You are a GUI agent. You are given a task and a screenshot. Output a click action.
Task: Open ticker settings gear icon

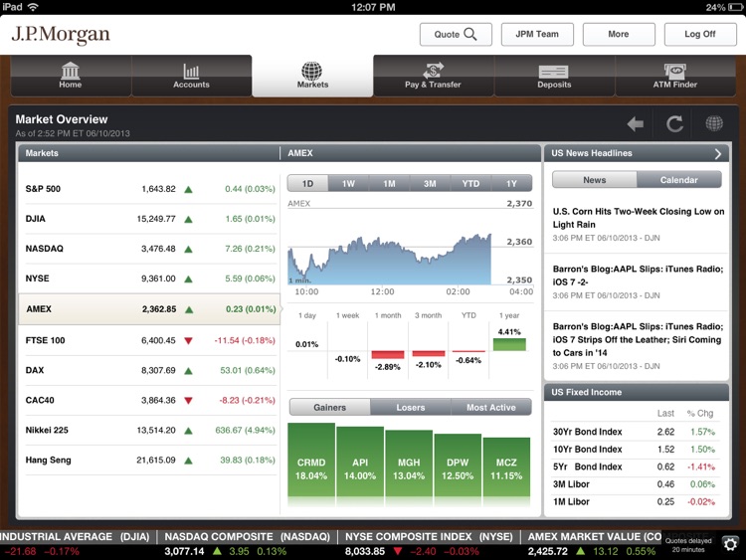(730, 544)
